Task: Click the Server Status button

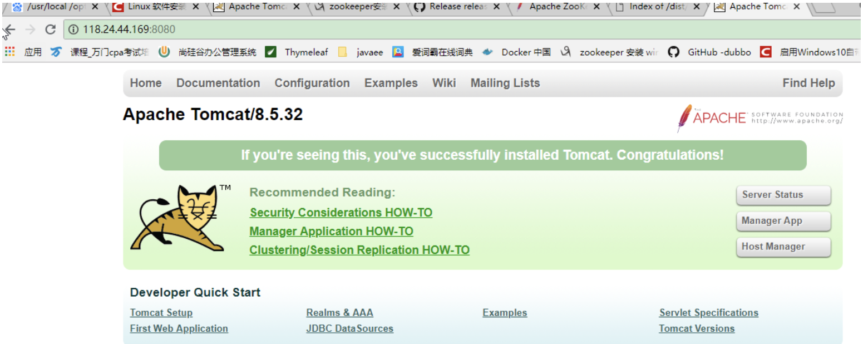Action: (x=783, y=195)
